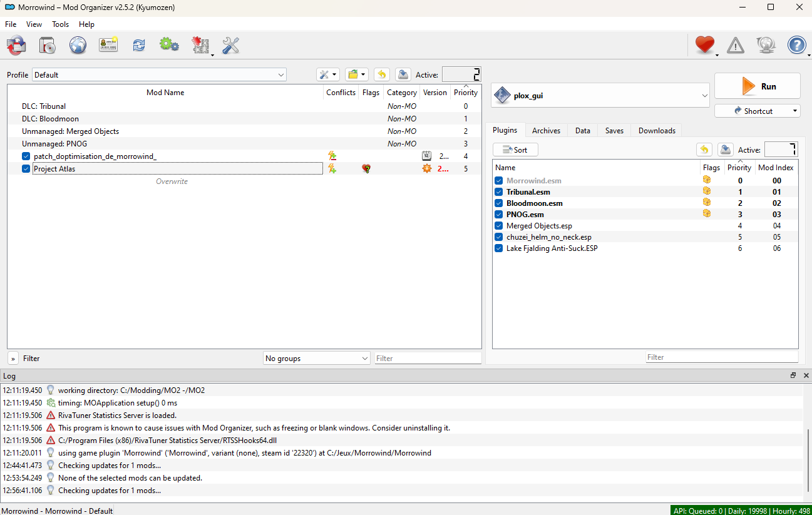
Task: Click restore backup arrow in Plugins panel
Action: 704,150
